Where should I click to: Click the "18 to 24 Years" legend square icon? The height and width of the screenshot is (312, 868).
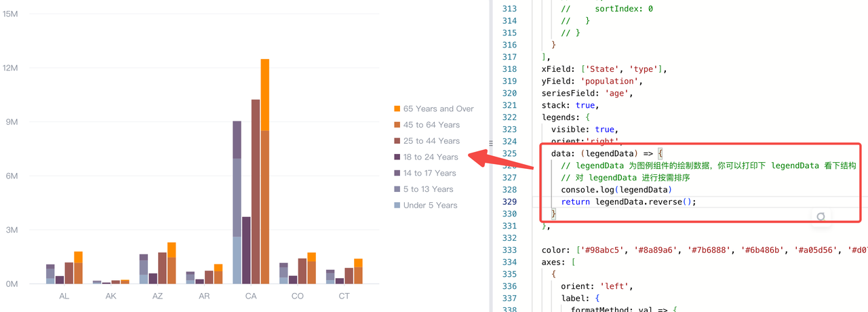click(x=397, y=157)
